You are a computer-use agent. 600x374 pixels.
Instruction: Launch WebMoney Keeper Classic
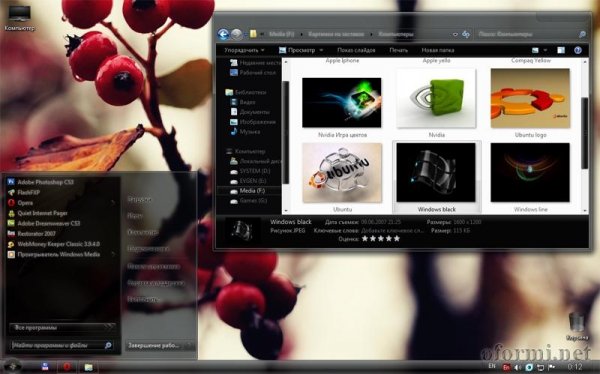[54, 244]
